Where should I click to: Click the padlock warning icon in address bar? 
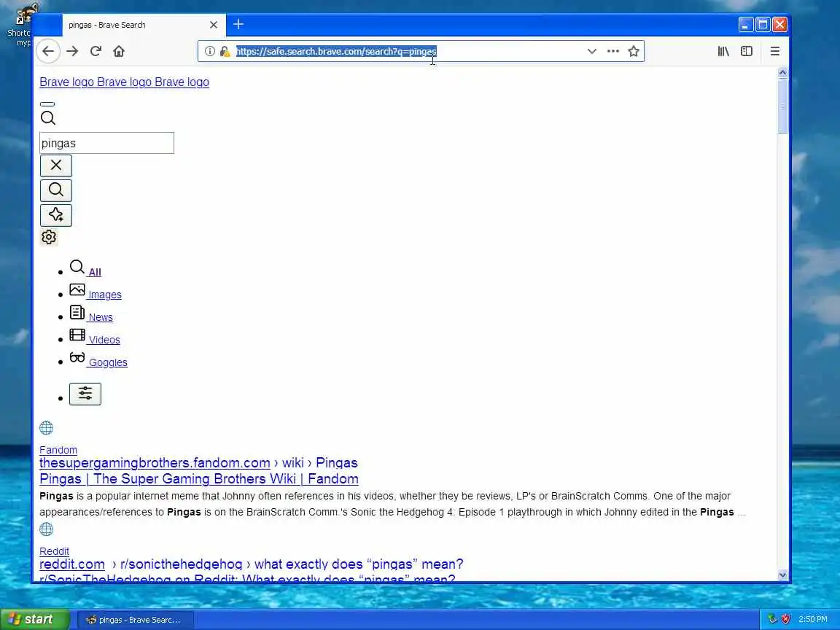(225, 52)
